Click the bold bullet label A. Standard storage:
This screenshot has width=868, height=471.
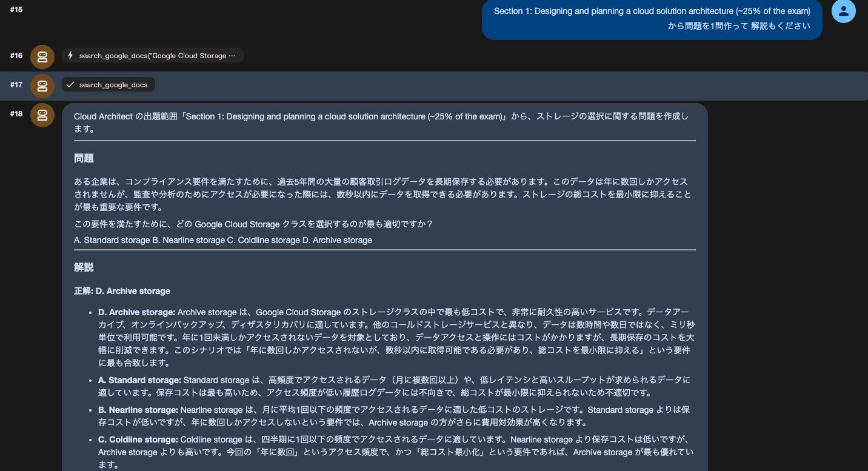click(x=139, y=380)
